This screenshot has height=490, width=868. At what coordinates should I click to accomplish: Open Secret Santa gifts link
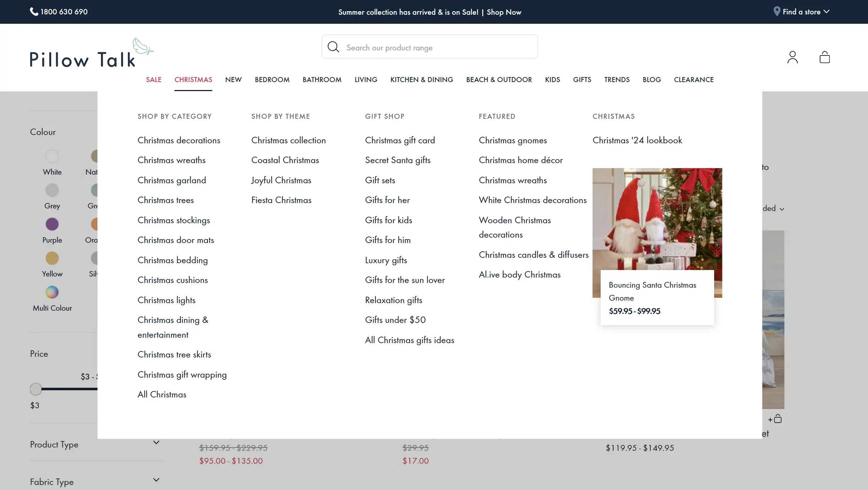(398, 160)
